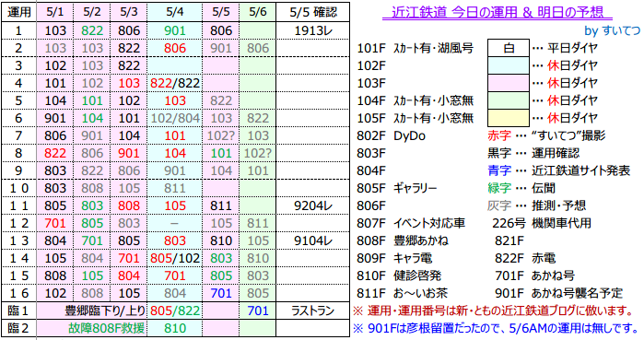
Task: Select the blue 701 cell in row 16
Action: 221,293
